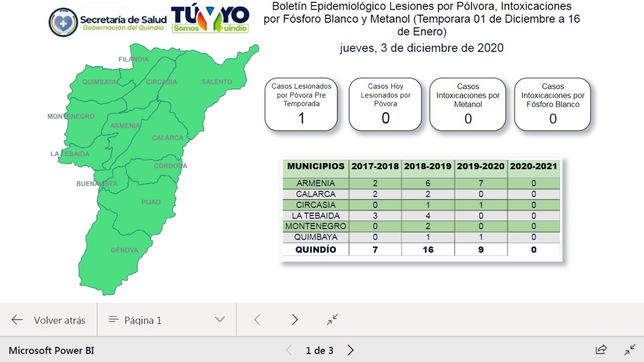Select the ARMENIA row label in table

click(x=315, y=183)
